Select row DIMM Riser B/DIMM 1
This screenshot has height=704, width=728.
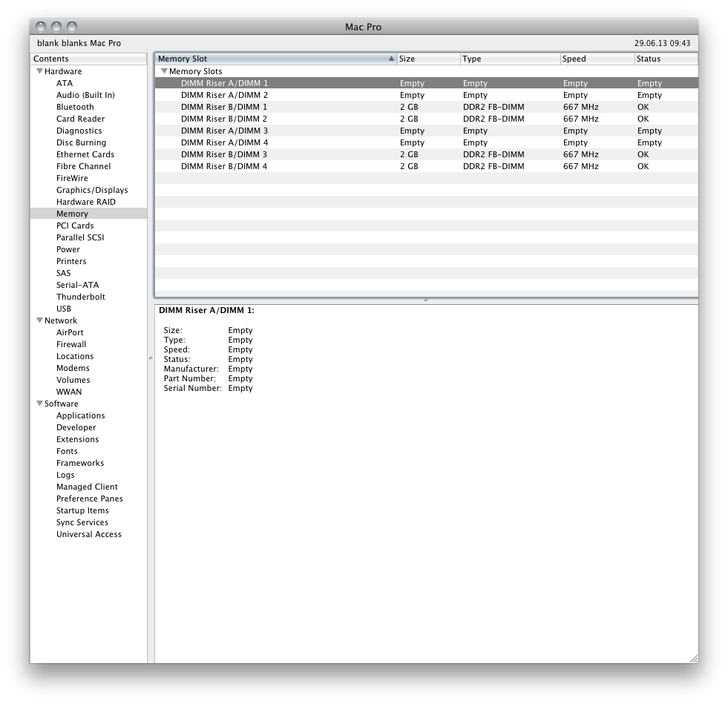pyautogui.click(x=426, y=107)
